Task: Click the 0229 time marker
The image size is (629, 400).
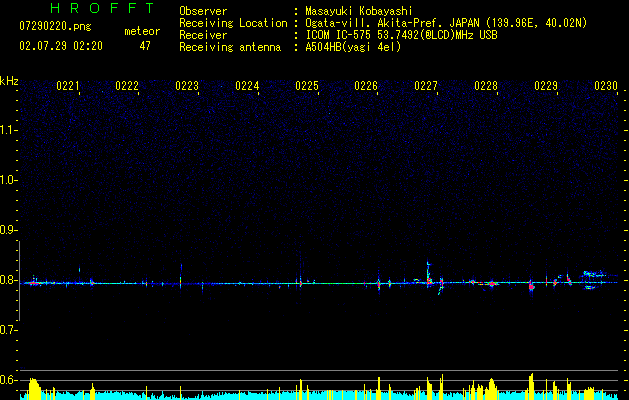Action: 546,86
